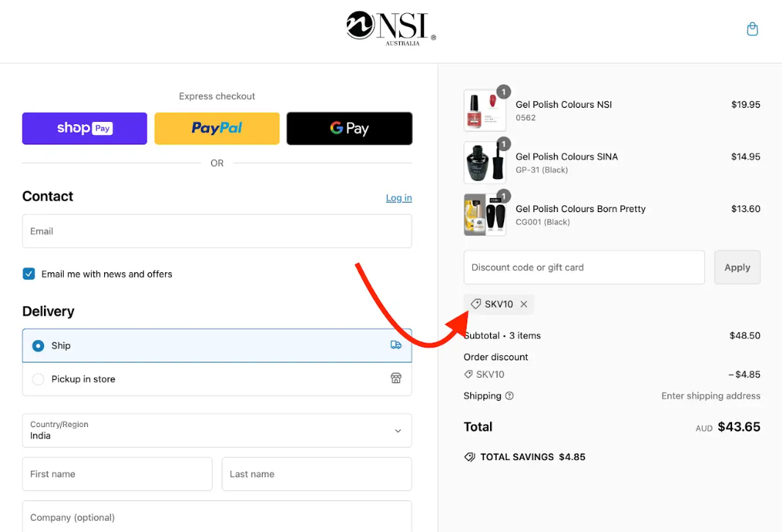The height and width of the screenshot is (532, 782).
Task: Select Pickup in store option
Action: point(217,379)
